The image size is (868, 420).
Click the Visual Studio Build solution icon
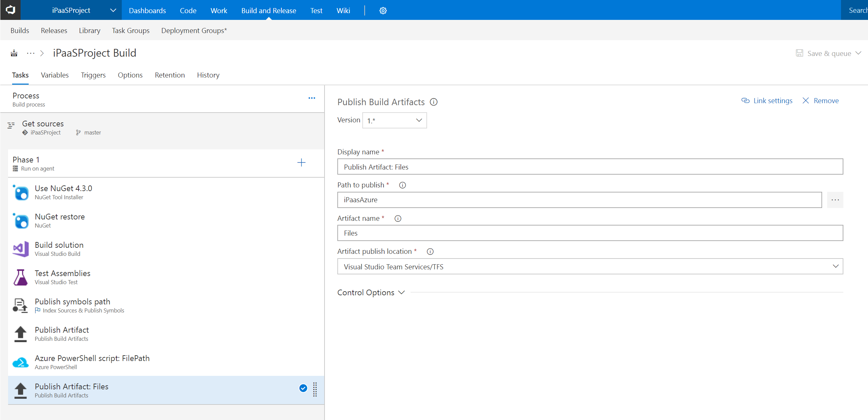pos(21,249)
